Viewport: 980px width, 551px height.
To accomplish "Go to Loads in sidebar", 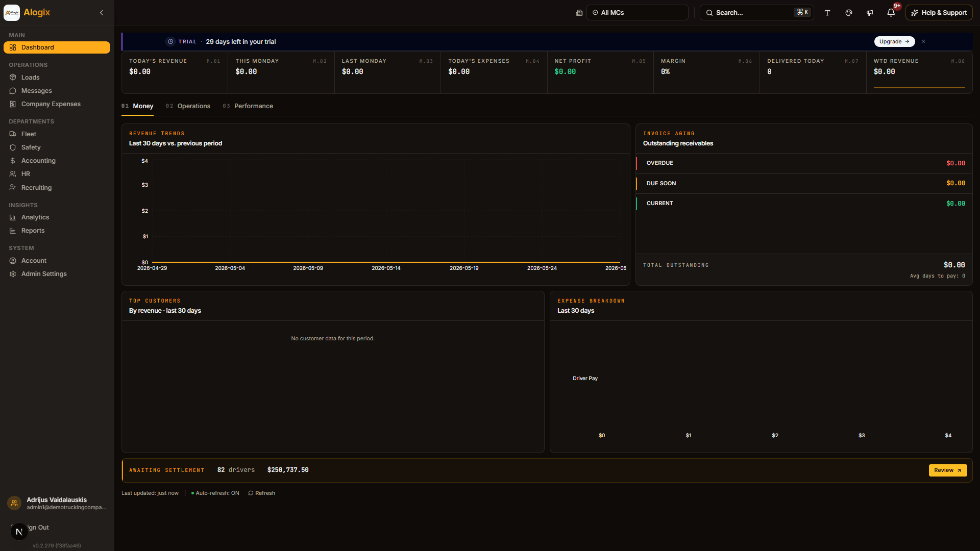I will coord(57,78).
